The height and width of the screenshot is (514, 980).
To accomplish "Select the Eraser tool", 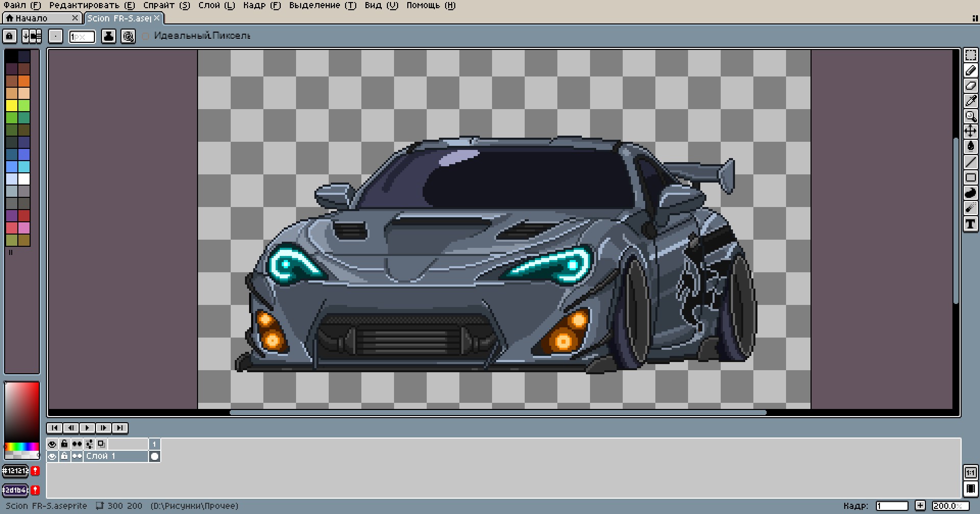I will coord(970,86).
